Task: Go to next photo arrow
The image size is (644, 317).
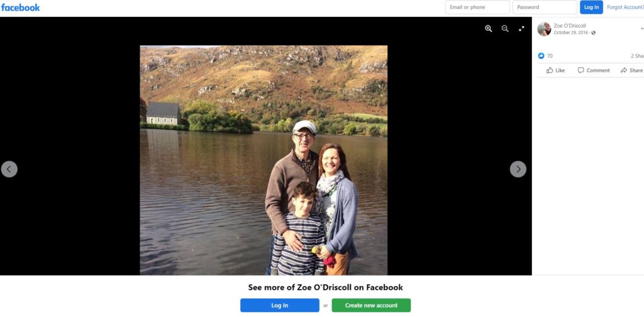Action: [518, 169]
